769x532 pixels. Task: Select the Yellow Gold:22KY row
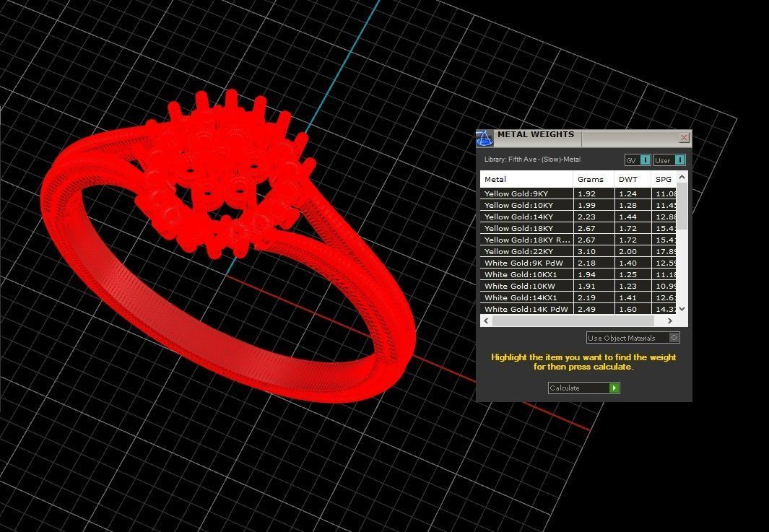coord(578,251)
